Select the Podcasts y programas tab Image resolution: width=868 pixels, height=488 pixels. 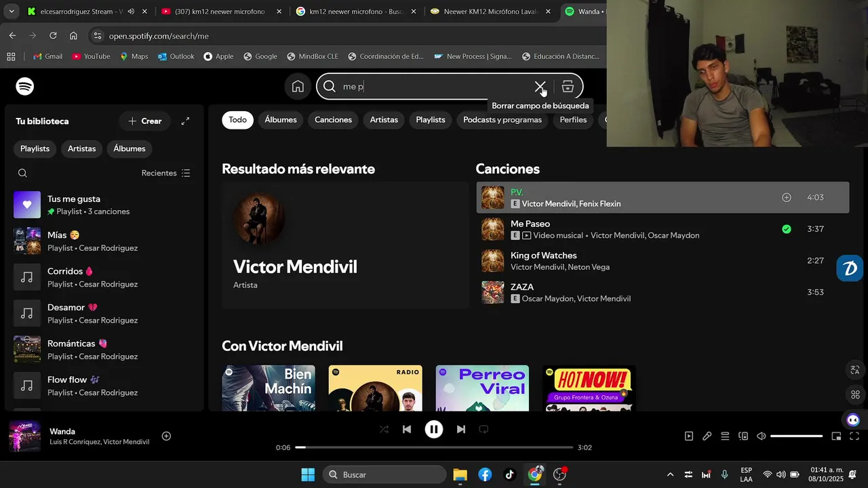(502, 120)
